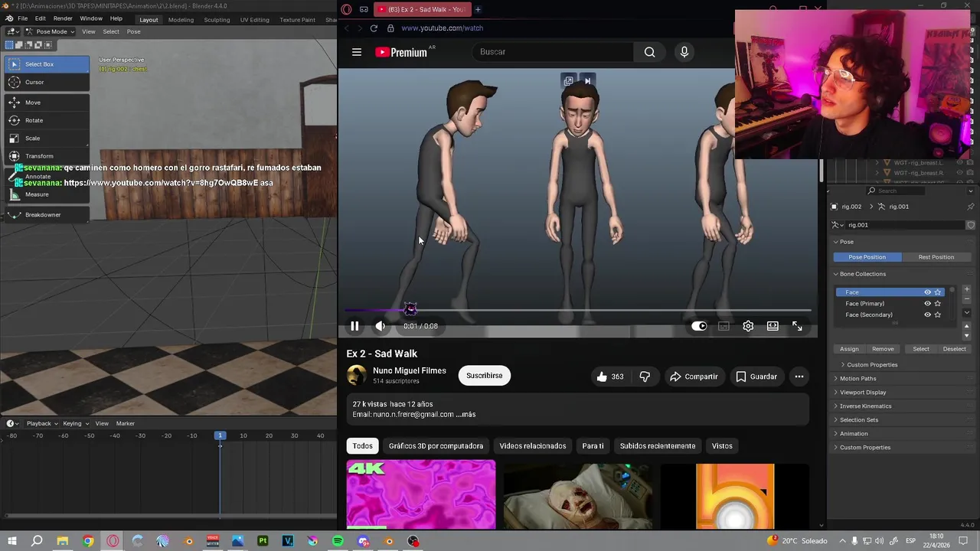Click the Suscribirse button
Viewport: 980px width, 551px height.
click(x=485, y=376)
